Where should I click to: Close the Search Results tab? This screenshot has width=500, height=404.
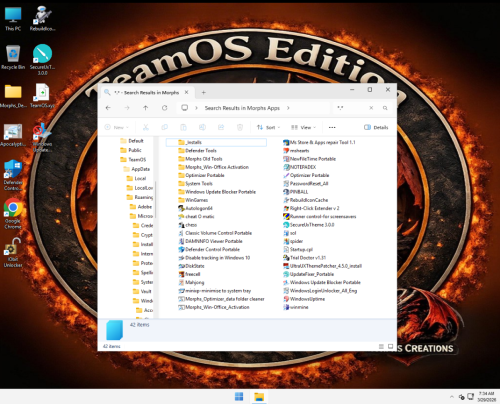[x=187, y=92]
